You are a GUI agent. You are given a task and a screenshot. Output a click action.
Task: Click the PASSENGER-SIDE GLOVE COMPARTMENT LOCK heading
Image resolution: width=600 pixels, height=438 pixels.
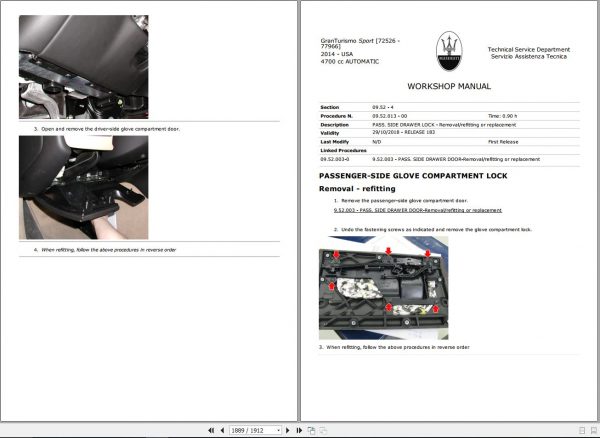click(x=413, y=176)
